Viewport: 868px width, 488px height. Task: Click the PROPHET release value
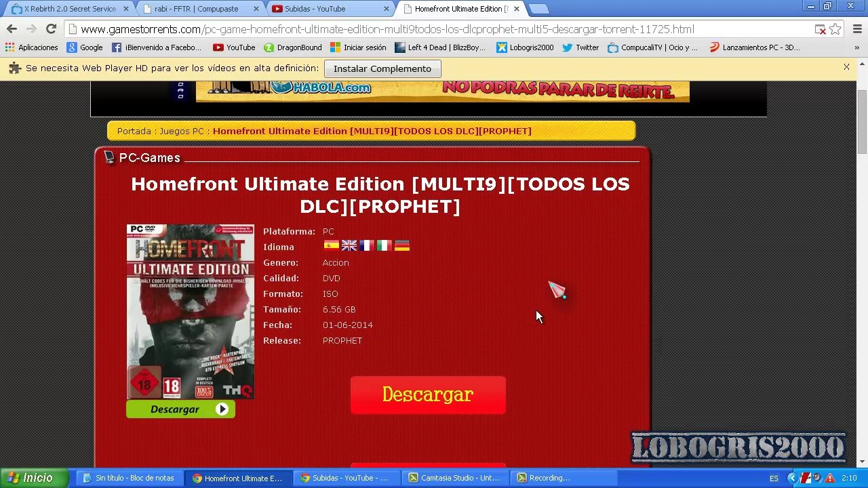click(342, 340)
